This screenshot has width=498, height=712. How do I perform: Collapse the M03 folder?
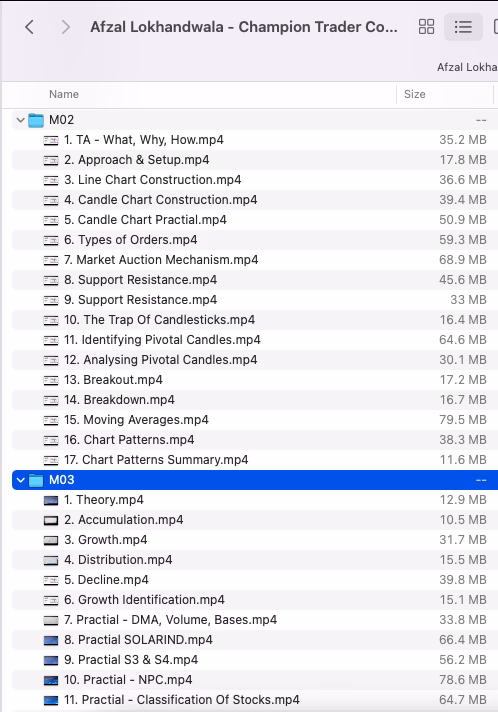pyautogui.click(x=20, y=480)
